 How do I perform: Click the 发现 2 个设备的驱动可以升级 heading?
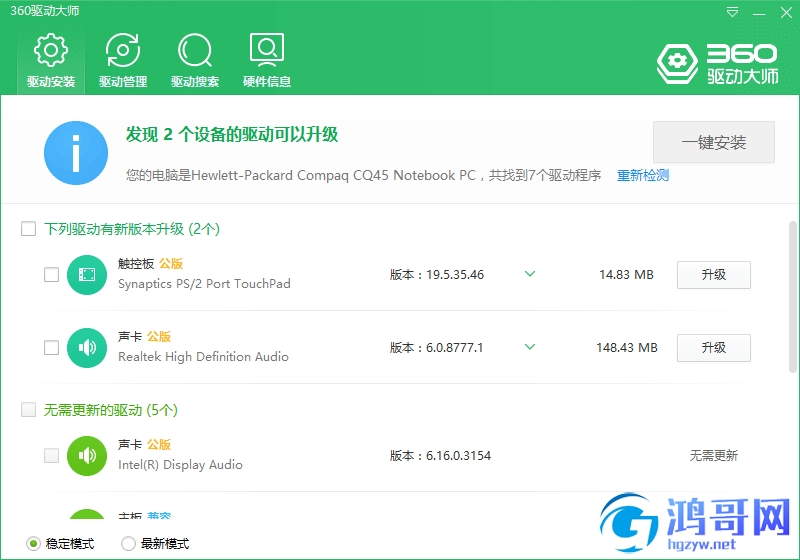tap(232, 135)
